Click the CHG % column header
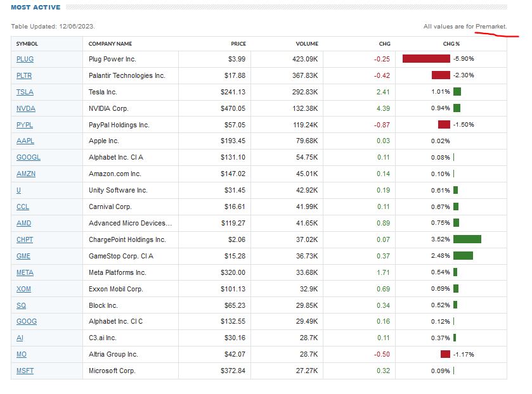532x394 pixels. 451,44
